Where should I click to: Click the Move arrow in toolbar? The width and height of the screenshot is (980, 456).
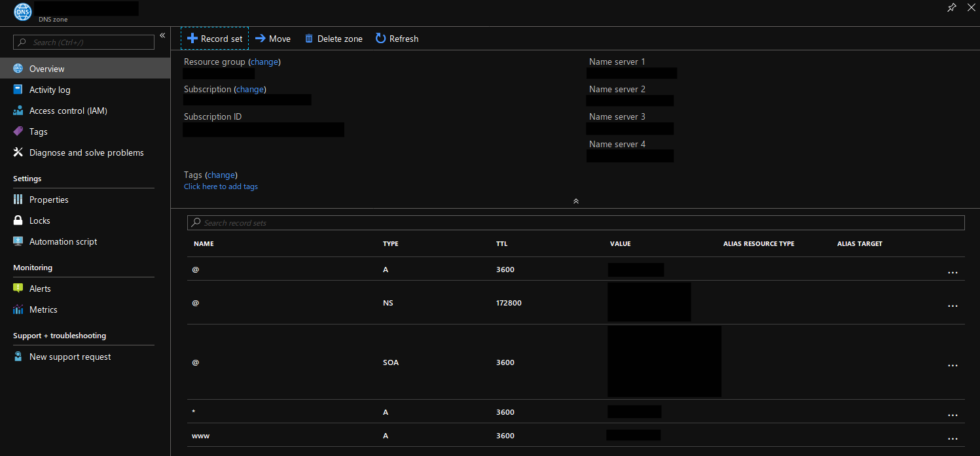click(261, 39)
